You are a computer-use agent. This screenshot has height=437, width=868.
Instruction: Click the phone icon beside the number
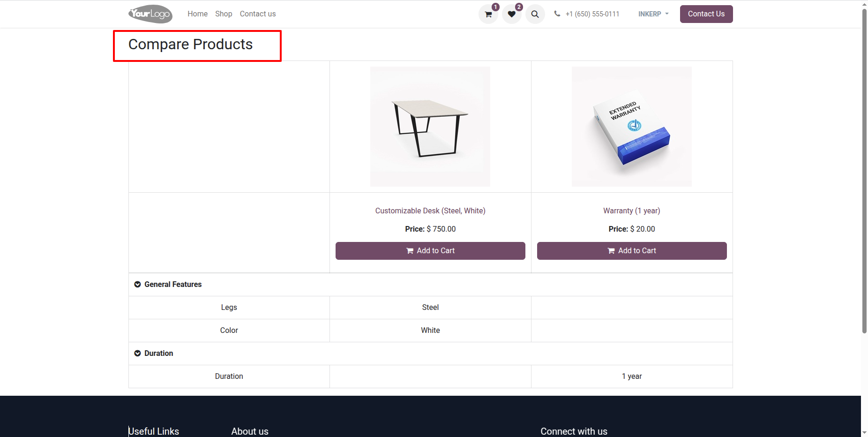tap(557, 14)
